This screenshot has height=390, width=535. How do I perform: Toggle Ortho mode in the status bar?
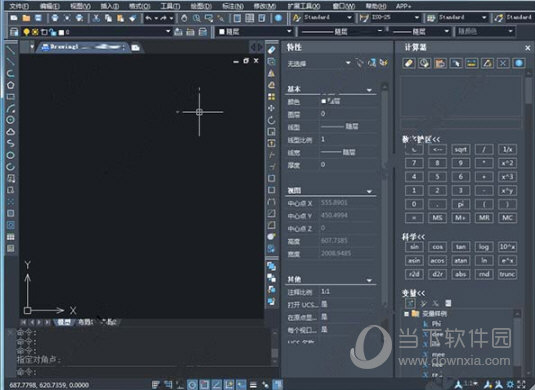(180, 385)
